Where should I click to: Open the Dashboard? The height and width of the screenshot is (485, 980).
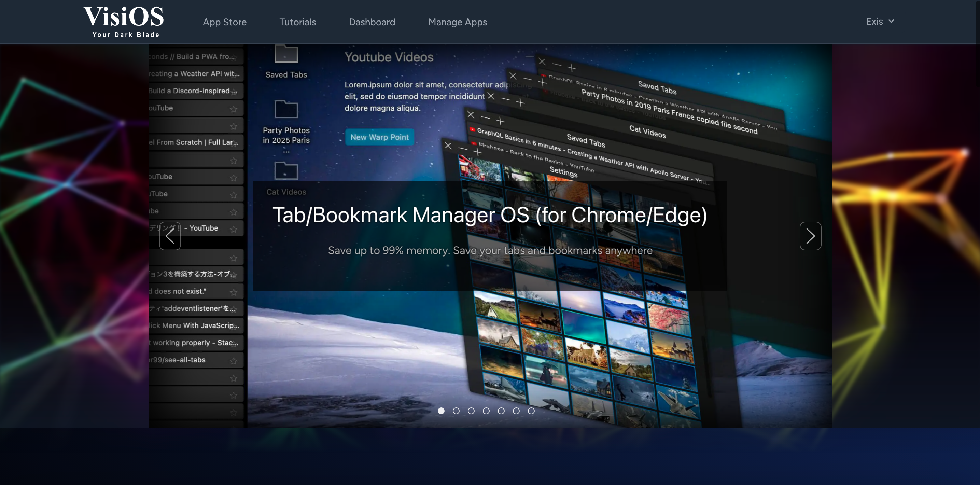[372, 22]
